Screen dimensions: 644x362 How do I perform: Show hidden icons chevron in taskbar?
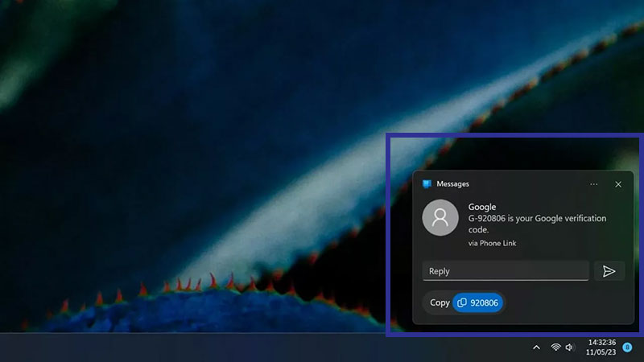536,348
